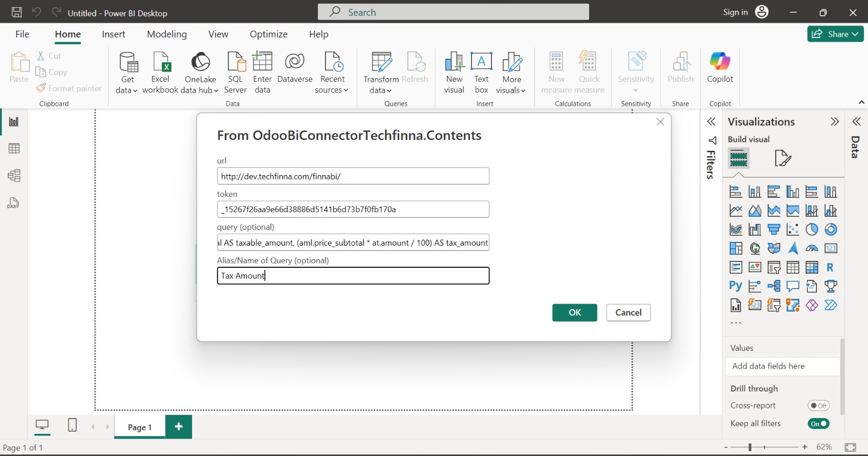
Task: Connect to SQL Server
Action: 235,73
